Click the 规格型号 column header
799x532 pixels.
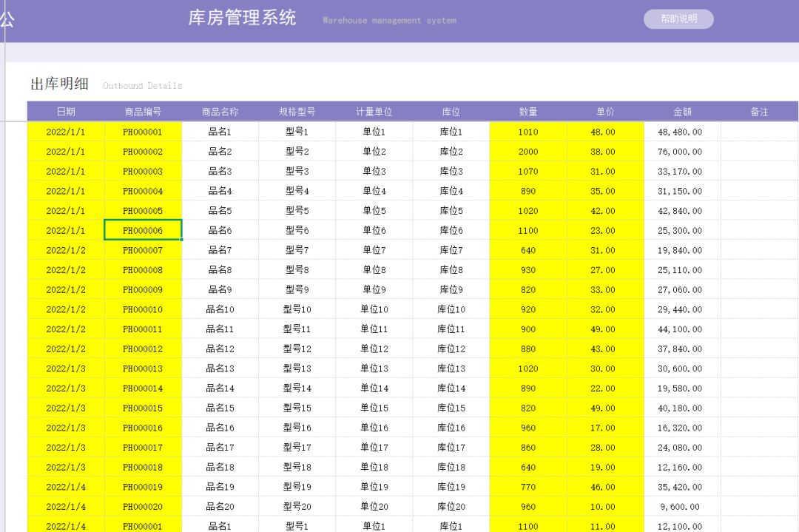297,112
